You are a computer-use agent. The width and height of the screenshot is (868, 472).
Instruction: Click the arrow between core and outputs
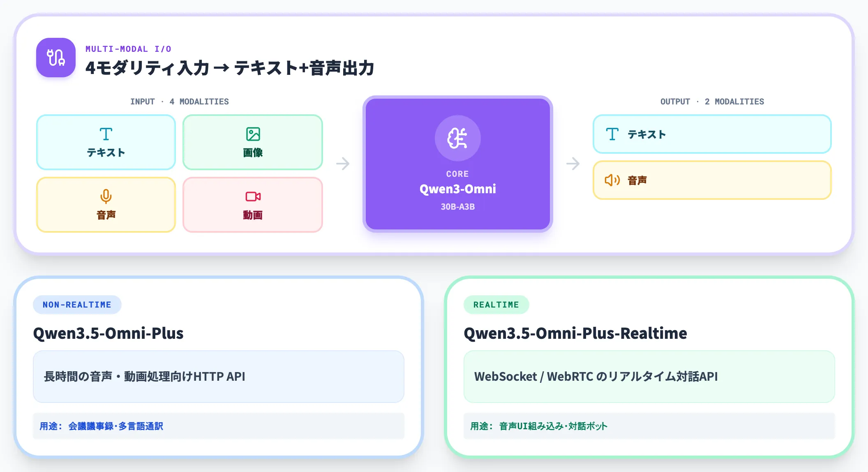coord(573,164)
